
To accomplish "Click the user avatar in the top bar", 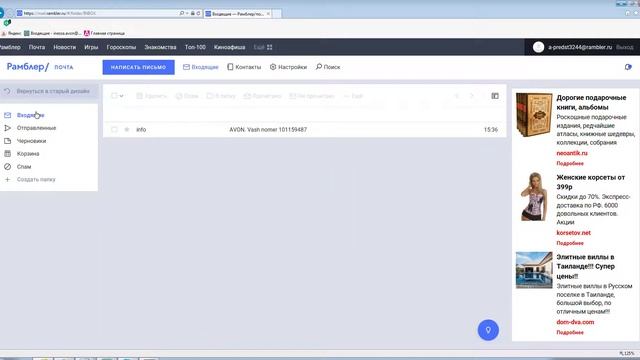I will [x=538, y=47].
